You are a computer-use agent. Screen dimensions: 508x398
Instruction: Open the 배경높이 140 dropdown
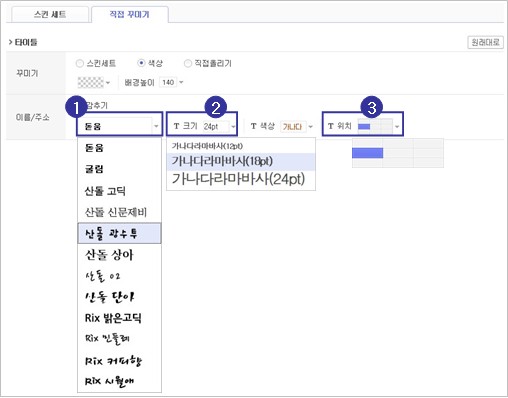[172, 82]
